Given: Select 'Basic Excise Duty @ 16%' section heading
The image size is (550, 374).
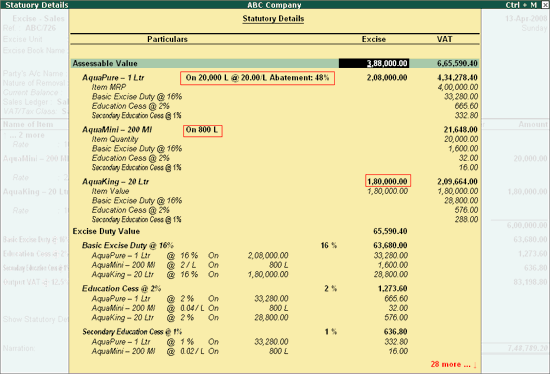Looking at the screenshot, I should point(128,245).
